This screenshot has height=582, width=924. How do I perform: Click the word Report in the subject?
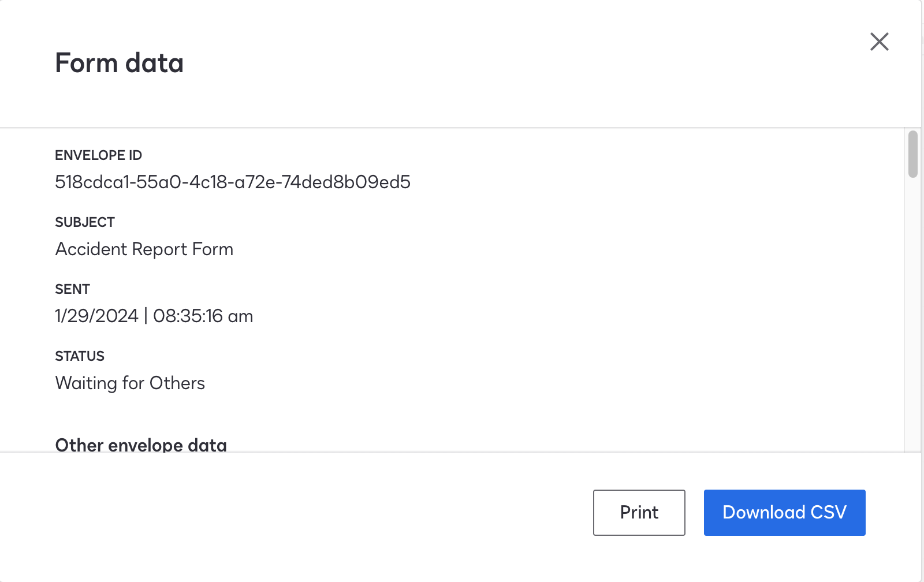tap(159, 249)
